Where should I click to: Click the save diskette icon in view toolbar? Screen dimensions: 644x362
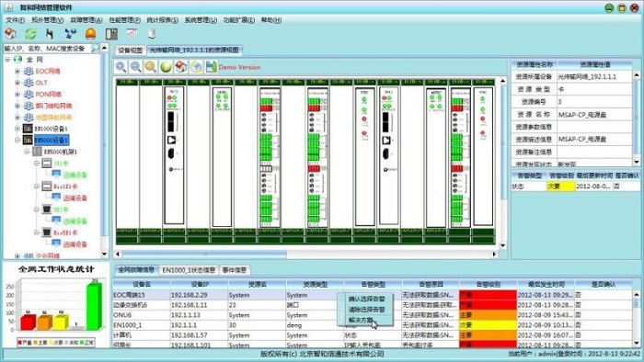pyautogui.click(x=211, y=66)
